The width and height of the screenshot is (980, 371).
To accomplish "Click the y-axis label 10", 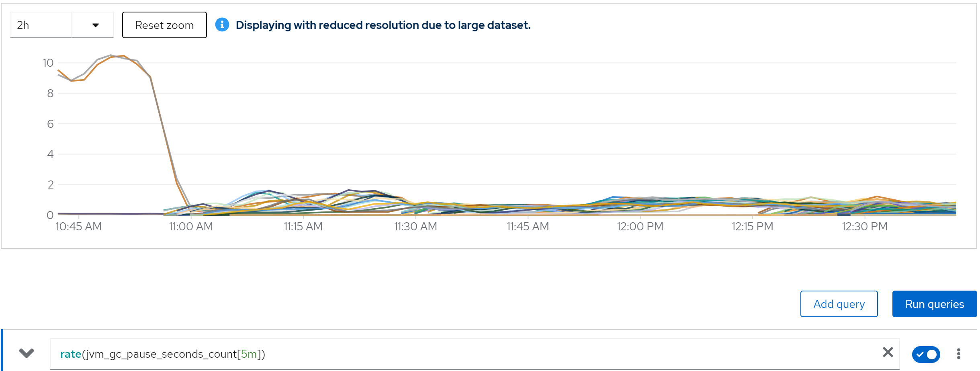I will click(x=48, y=63).
